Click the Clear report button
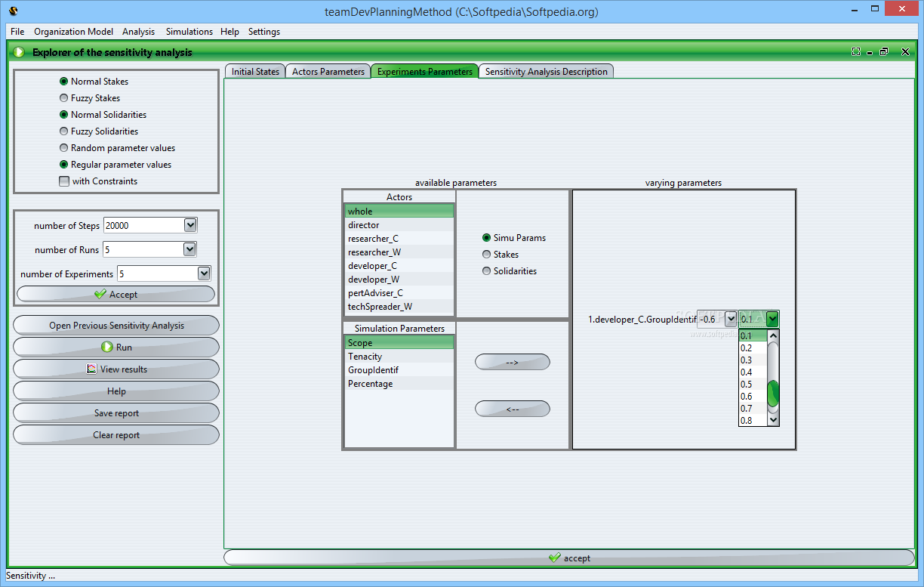The image size is (924, 587). coord(116,435)
